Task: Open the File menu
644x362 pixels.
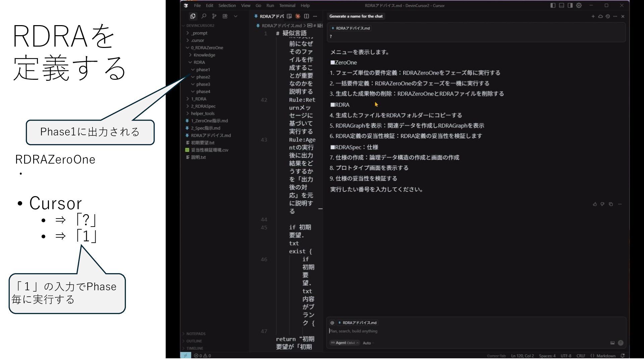Action: pyautogui.click(x=197, y=5)
